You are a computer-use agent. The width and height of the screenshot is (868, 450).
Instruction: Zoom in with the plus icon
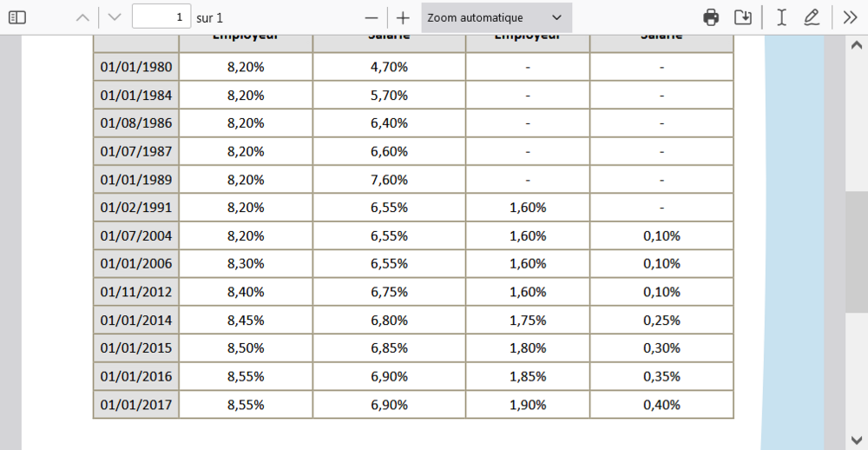pyautogui.click(x=403, y=17)
